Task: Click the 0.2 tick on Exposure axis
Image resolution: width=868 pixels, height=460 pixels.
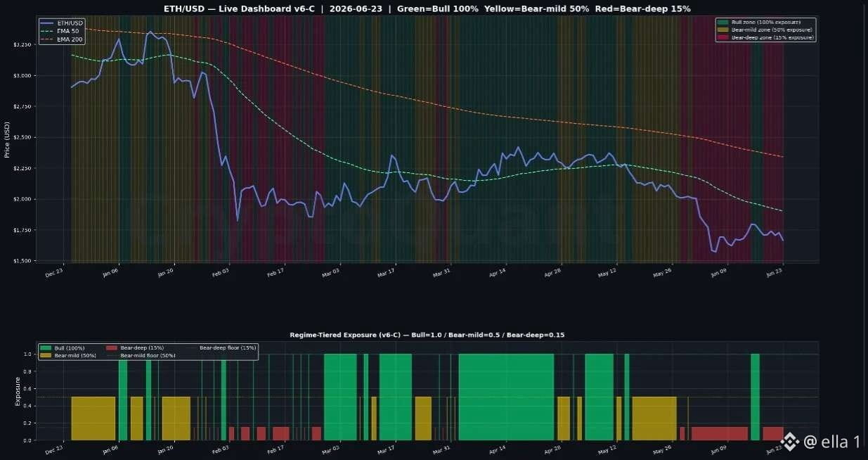Action: click(x=29, y=423)
